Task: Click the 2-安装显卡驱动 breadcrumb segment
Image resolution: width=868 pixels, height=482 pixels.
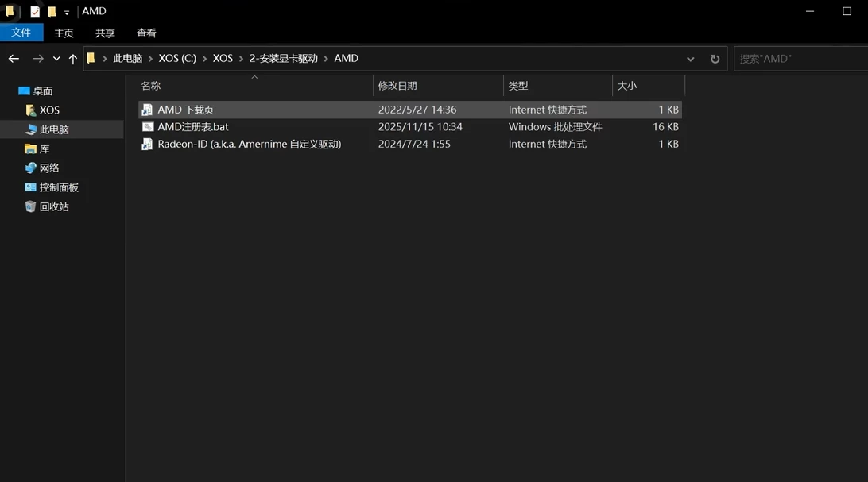Action: coord(283,59)
